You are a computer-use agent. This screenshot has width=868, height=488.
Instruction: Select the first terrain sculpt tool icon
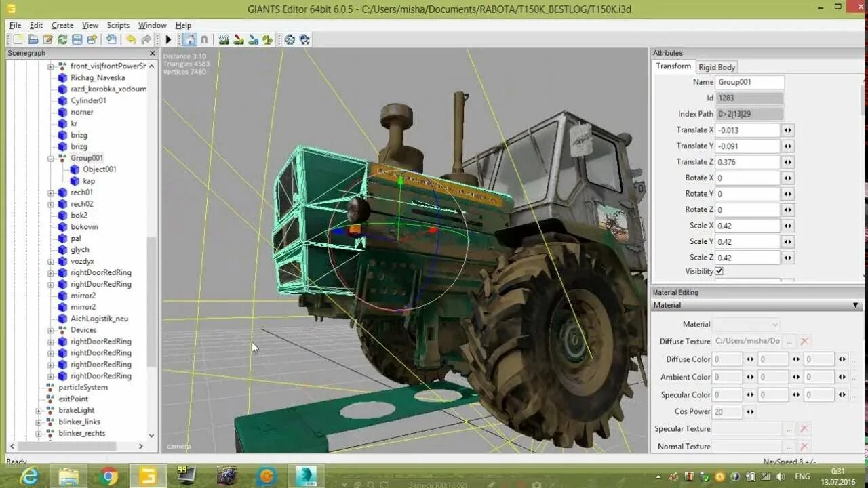click(x=224, y=40)
